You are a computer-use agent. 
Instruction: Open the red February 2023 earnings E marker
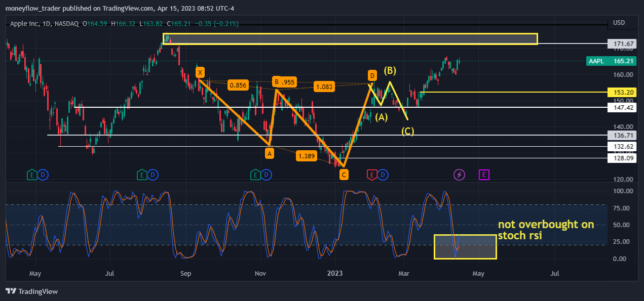coord(372,175)
